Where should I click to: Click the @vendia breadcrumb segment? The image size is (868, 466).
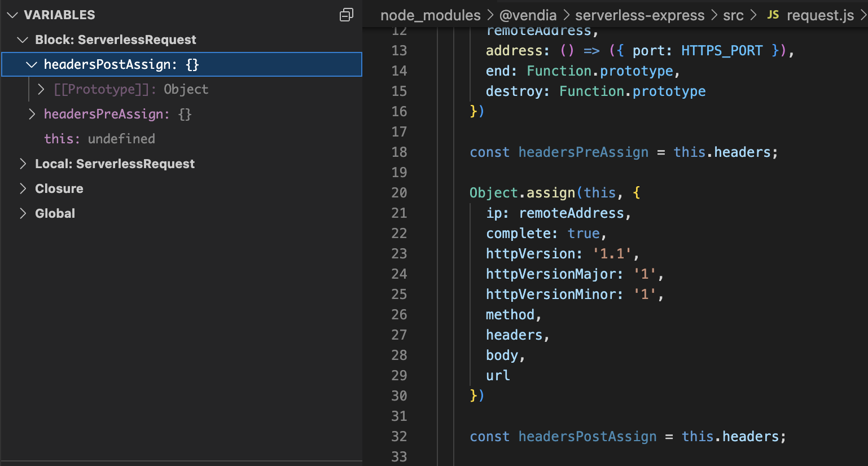click(528, 15)
